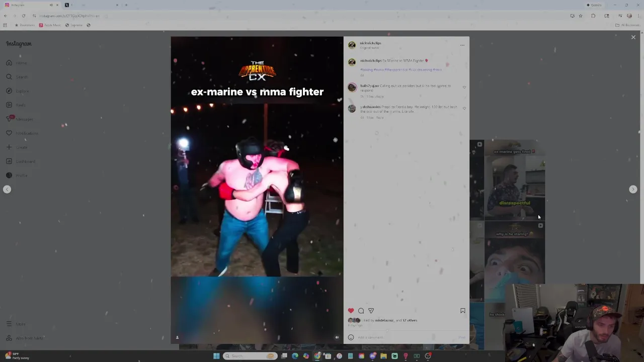Open a new browser tab
This screenshot has height=362, width=644.
[x=126, y=5]
